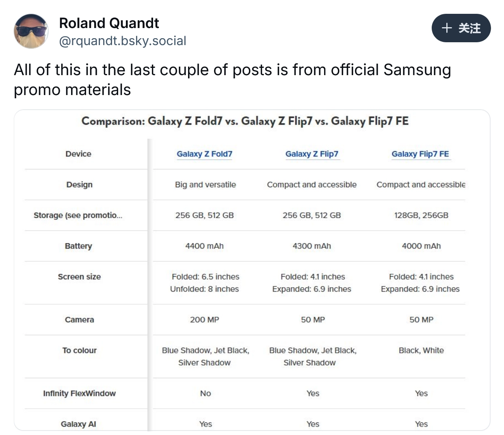Click the To colour row label

pos(79,351)
